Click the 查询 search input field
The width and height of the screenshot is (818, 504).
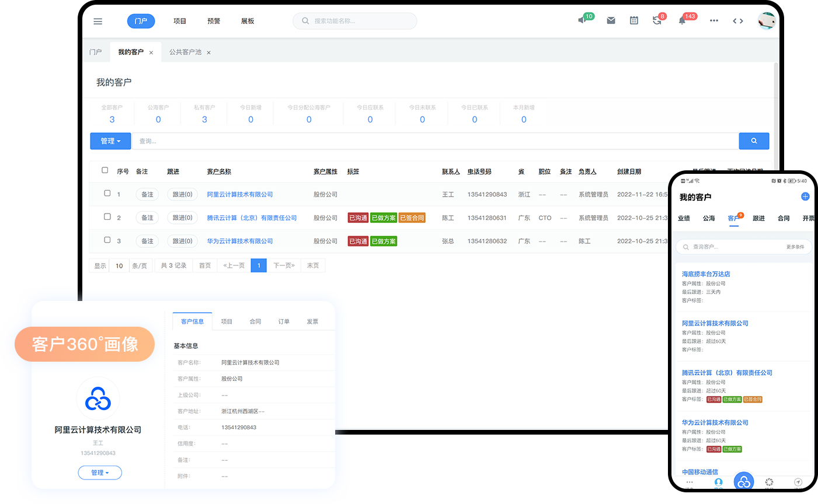click(x=435, y=141)
